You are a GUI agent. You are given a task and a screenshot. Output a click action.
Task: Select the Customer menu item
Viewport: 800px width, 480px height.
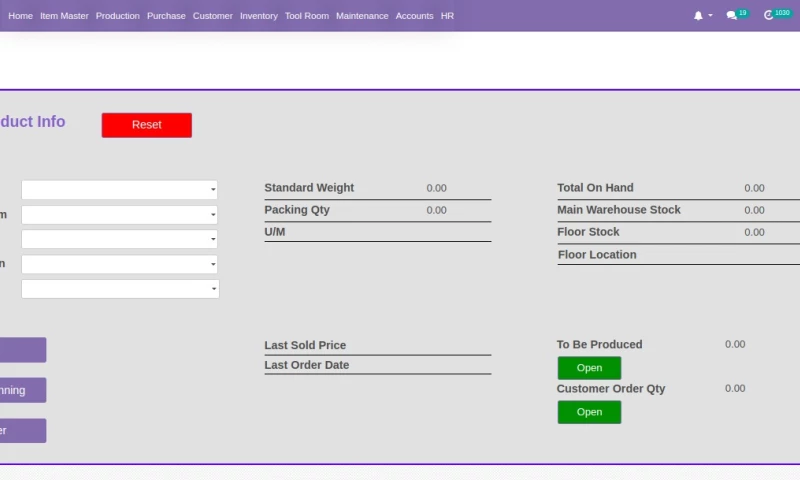click(x=213, y=16)
